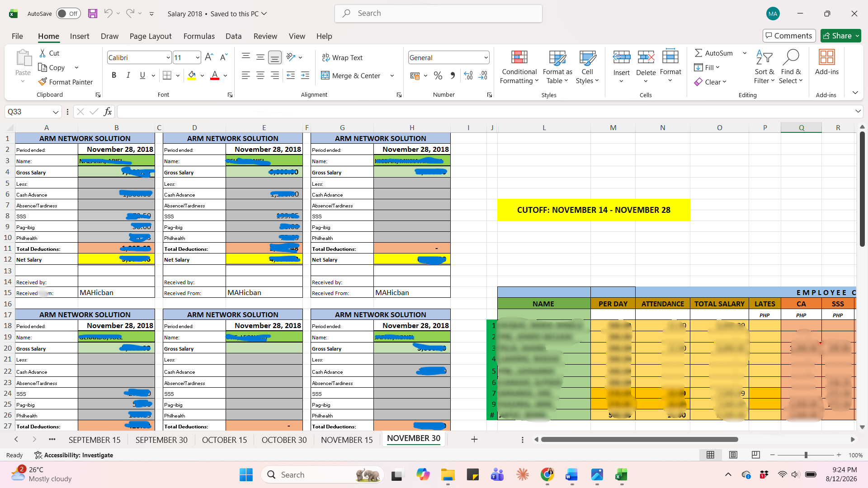Toggle the AutoSave switch
This screenshot has width=868, height=488.
[x=68, y=14]
